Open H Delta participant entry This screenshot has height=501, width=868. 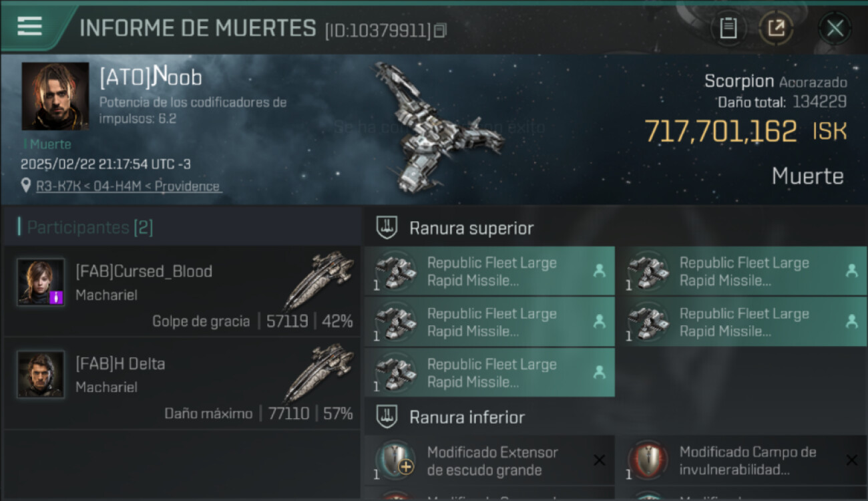point(182,383)
